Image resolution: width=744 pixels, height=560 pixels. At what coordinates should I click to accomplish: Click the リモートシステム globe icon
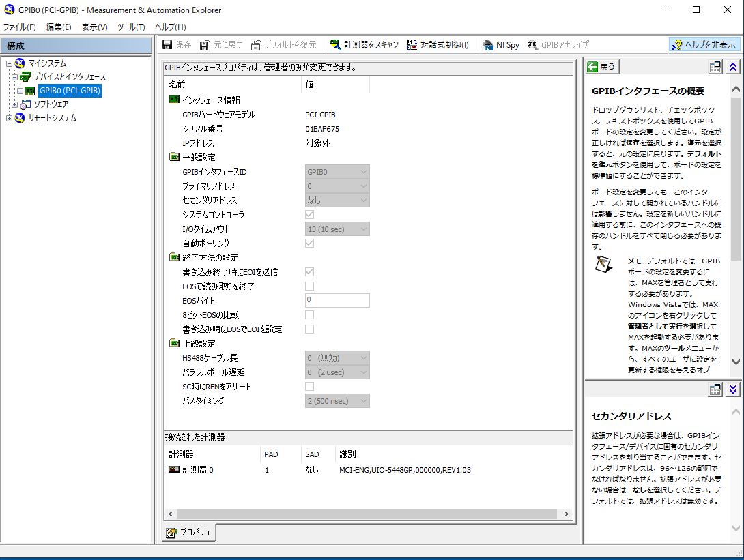click(x=20, y=117)
